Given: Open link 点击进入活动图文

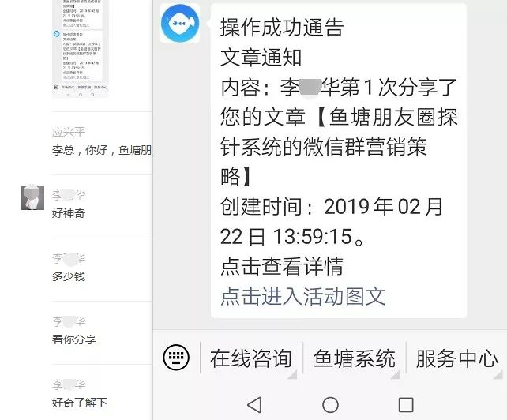Looking at the screenshot, I should [x=303, y=296].
